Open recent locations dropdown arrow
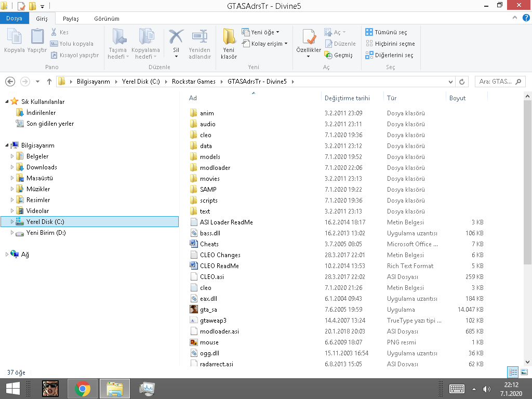The width and height of the screenshot is (532, 399). (37, 82)
